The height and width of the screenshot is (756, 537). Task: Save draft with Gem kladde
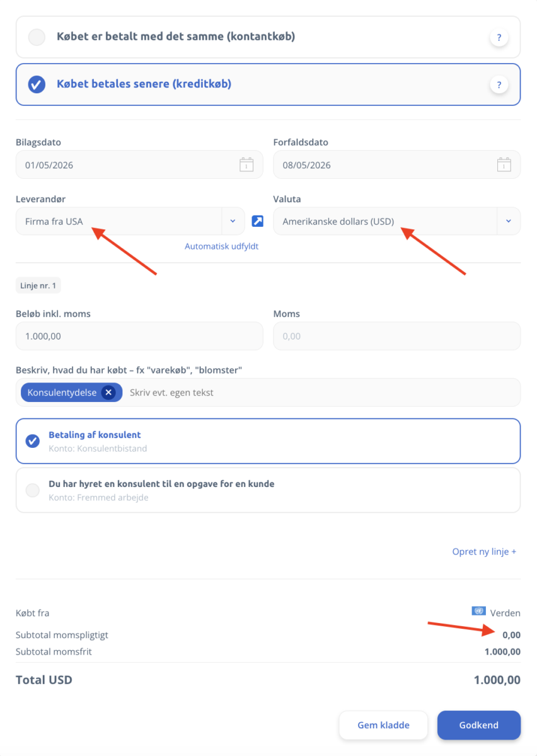coord(383,725)
